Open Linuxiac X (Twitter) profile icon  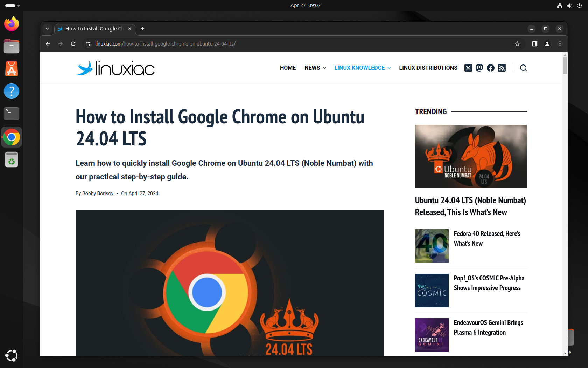point(468,68)
